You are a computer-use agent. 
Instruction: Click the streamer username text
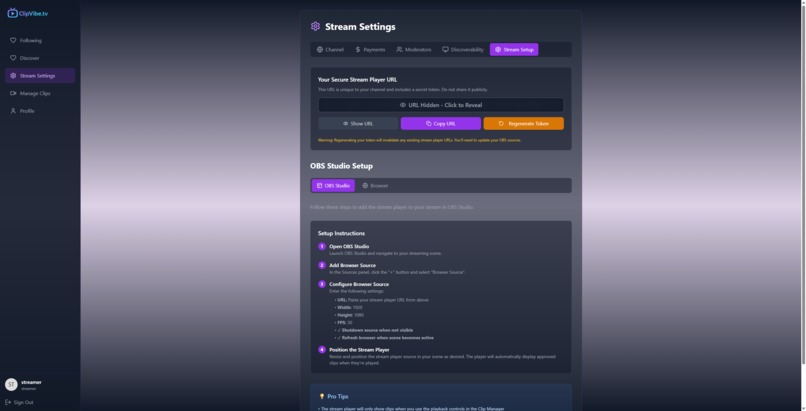pos(31,382)
